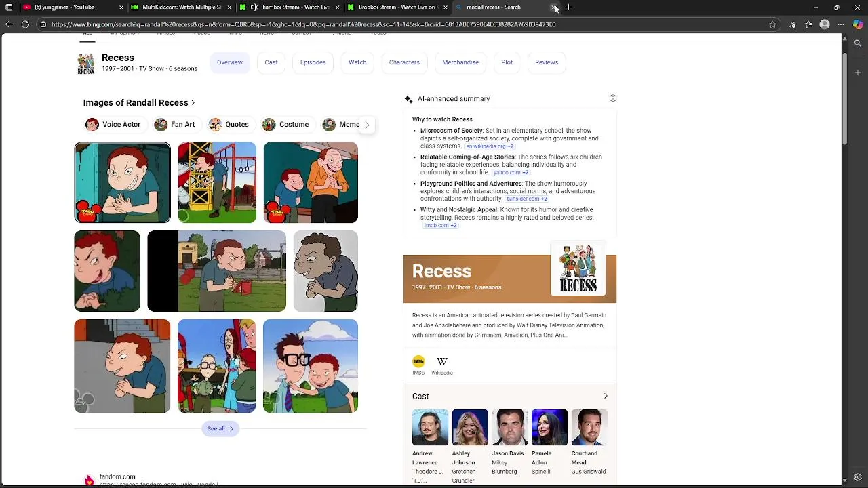Viewport: 868px width, 488px height.
Task: Open the browser three-dots settings menu
Action: click(841, 24)
